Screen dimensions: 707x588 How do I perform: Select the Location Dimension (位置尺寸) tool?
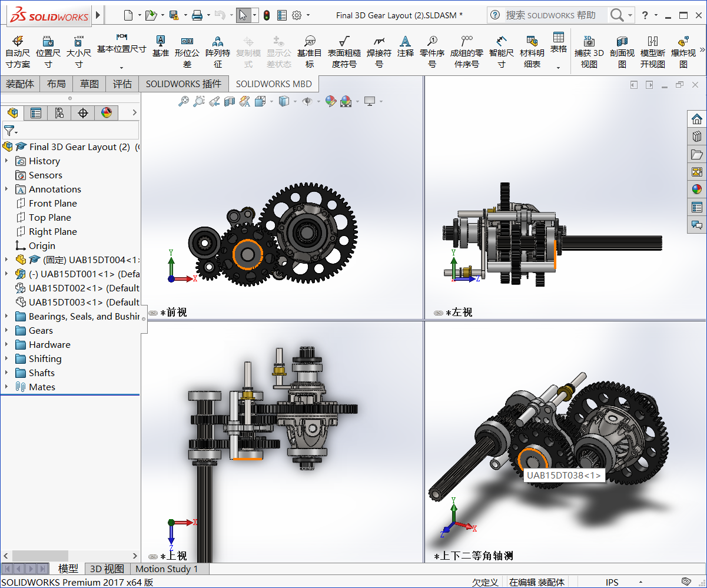[x=48, y=51]
